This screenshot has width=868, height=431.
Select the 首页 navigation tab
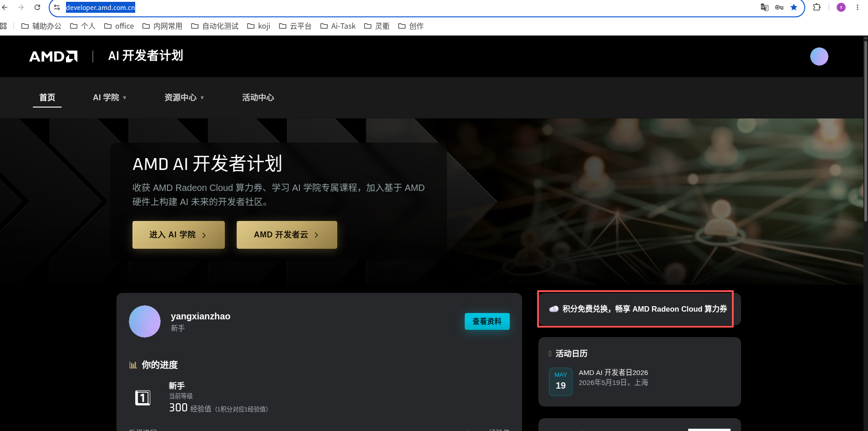(47, 97)
